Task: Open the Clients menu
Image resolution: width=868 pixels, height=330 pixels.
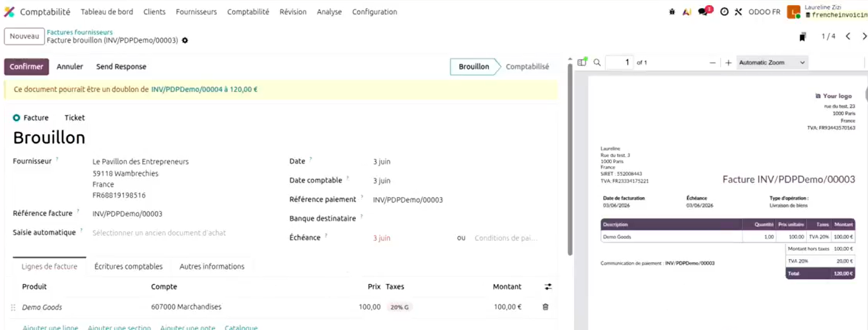Action: pos(154,12)
